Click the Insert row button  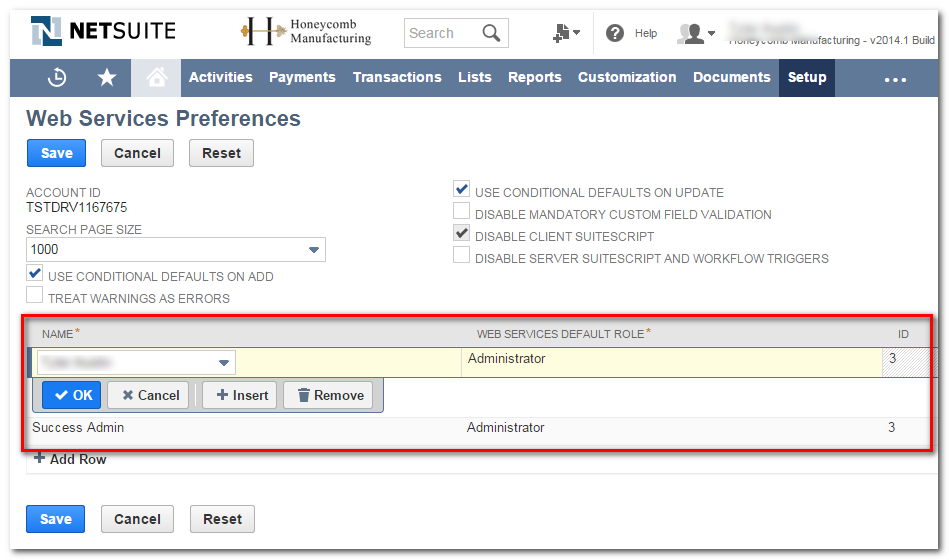240,395
